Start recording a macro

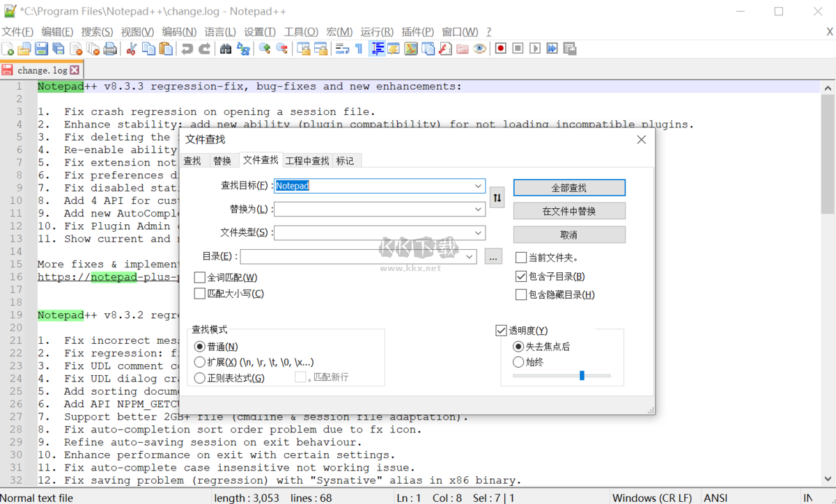pos(500,48)
